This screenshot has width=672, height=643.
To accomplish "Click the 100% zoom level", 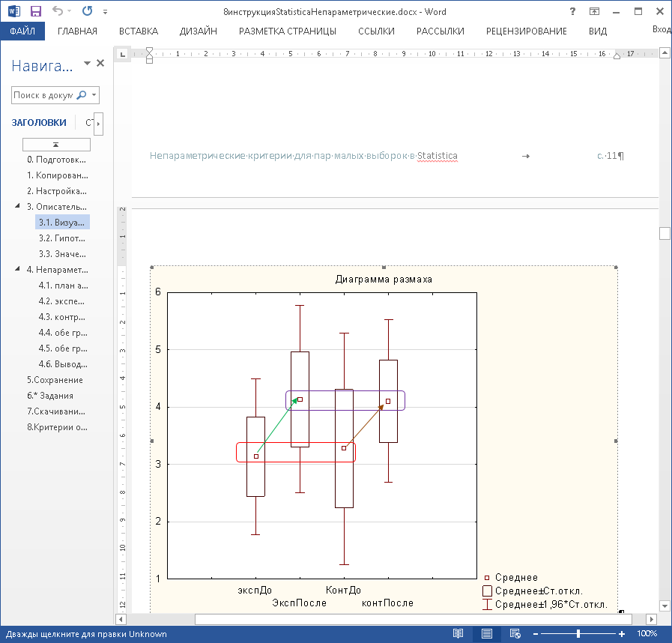I will point(647,633).
